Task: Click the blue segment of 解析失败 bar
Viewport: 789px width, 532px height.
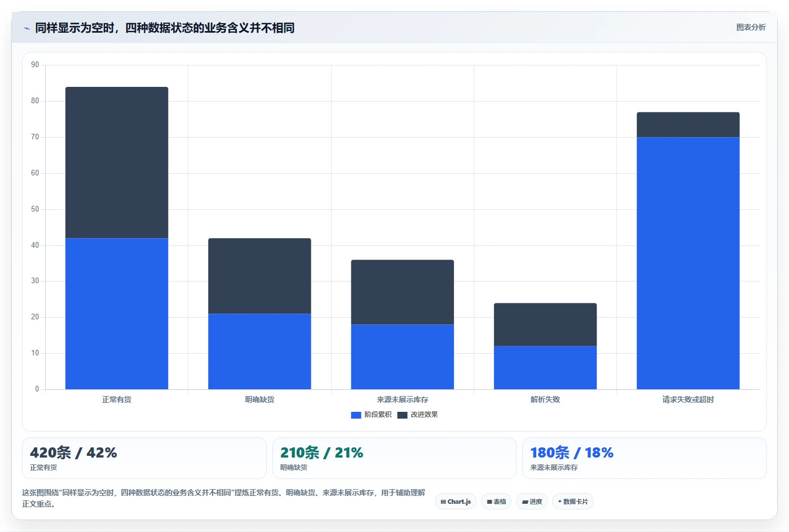Action: pyautogui.click(x=545, y=368)
